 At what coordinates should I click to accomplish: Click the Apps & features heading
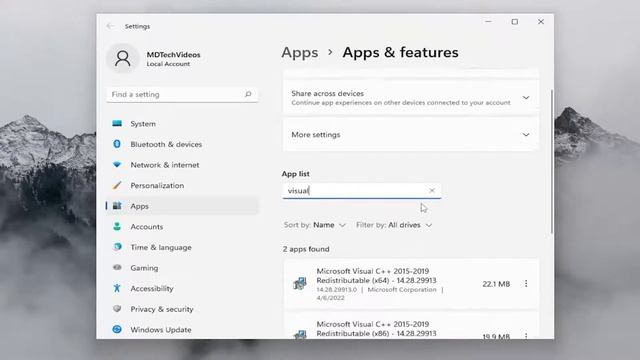(400, 52)
